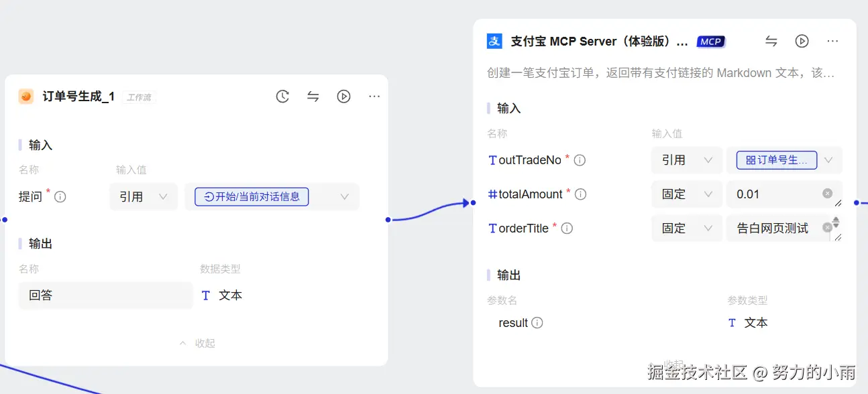Run the 支付宝 MCP Server node

(802, 41)
